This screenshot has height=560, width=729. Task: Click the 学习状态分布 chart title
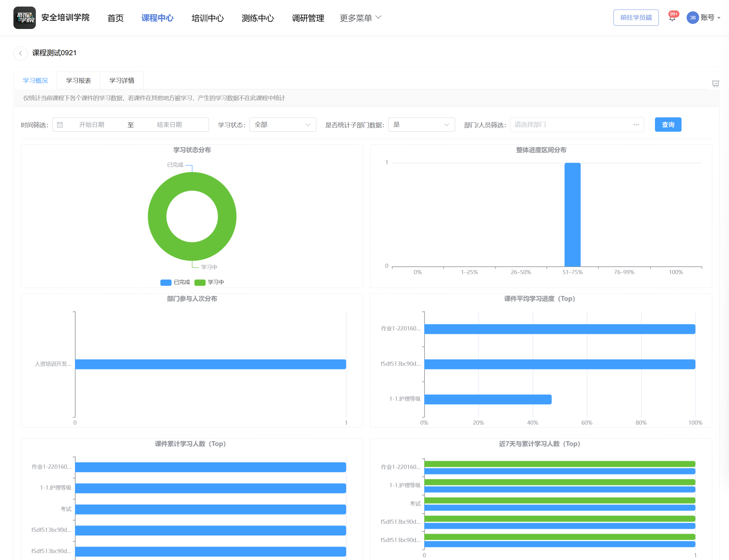192,150
